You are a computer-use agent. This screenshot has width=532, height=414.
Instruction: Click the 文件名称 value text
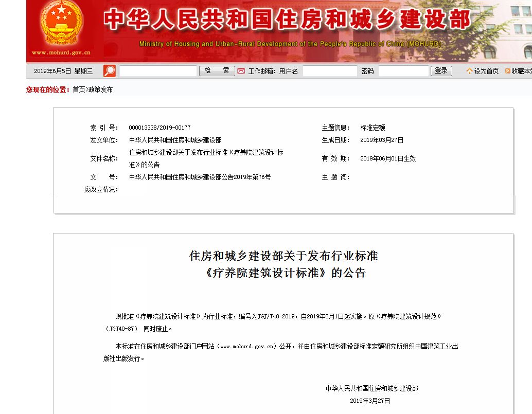pyautogui.click(x=206, y=158)
